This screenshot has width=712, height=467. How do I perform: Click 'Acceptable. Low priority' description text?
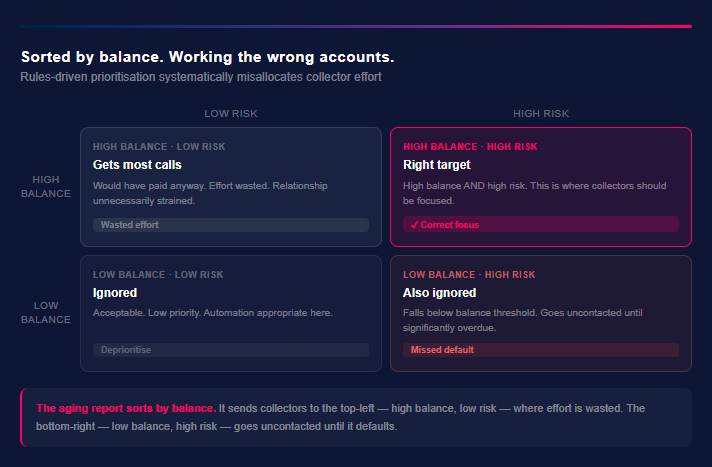tap(213, 313)
